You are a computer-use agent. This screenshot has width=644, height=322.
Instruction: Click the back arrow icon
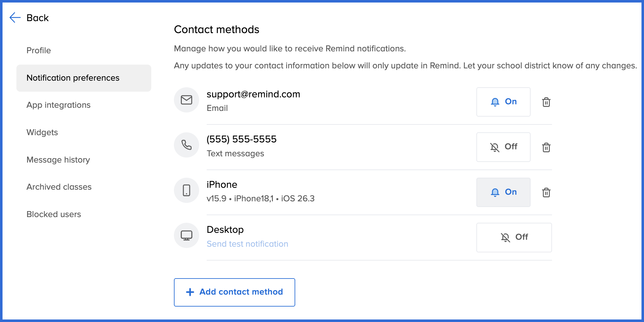tap(15, 18)
